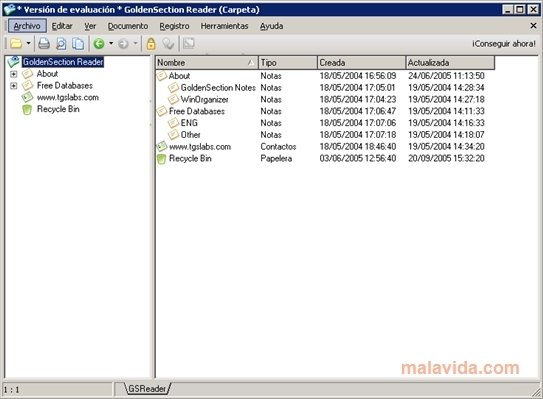Select the Other list row
The height and width of the screenshot is (399, 543).
325,135
